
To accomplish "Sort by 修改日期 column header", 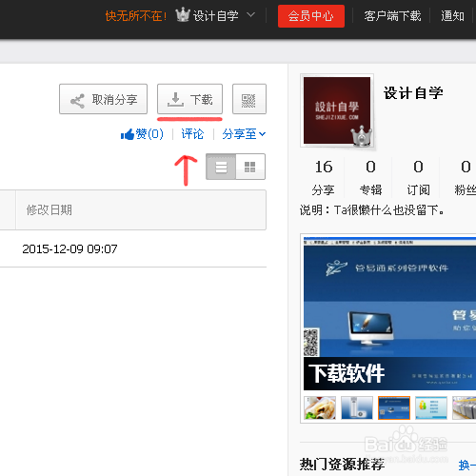I will point(50,210).
